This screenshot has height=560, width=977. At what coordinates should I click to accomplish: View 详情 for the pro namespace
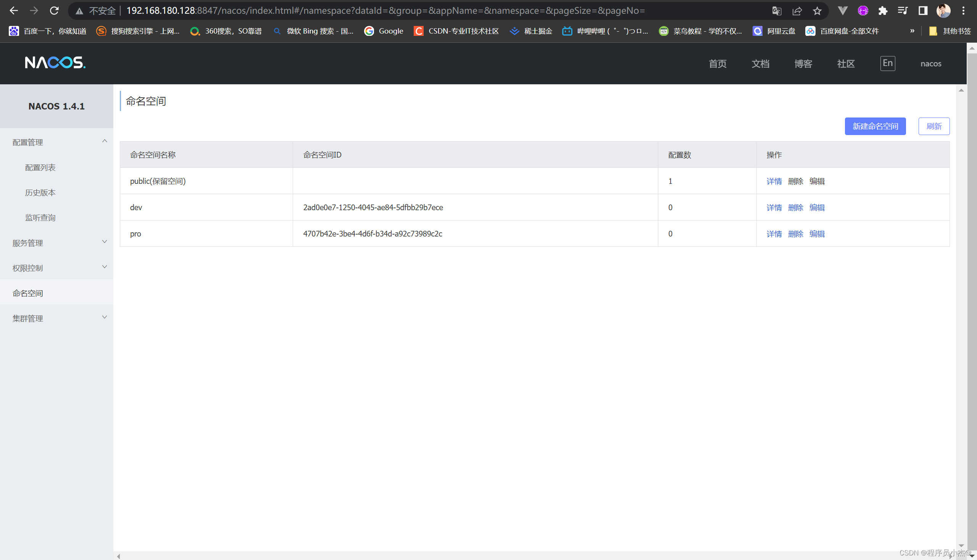pyautogui.click(x=774, y=234)
